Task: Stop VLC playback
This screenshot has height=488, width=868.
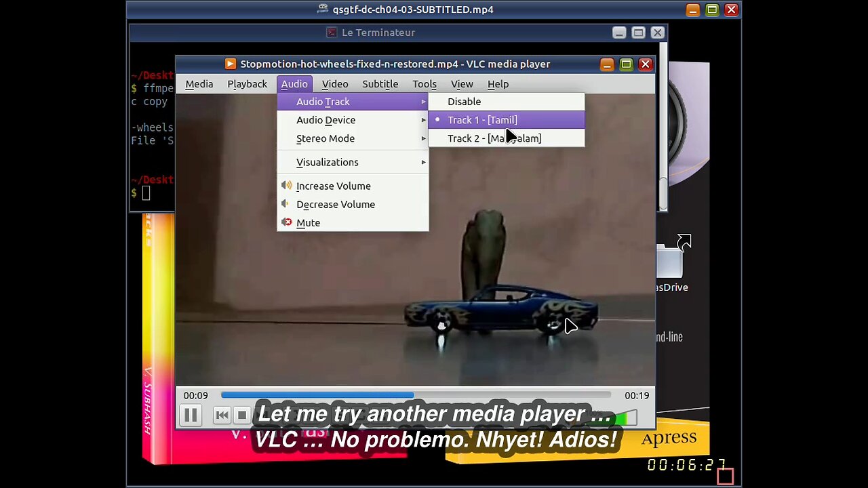Action: (x=242, y=415)
